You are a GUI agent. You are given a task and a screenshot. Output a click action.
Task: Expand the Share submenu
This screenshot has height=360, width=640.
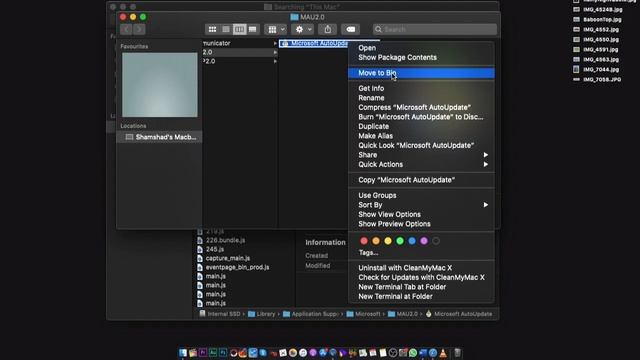pyautogui.click(x=421, y=155)
